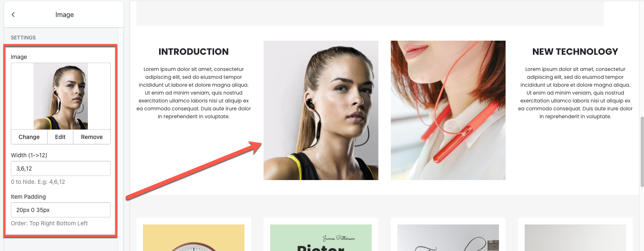Select the woman with earphones image in preview
This screenshot has width=644, height=251.
(x=321, y=110)
